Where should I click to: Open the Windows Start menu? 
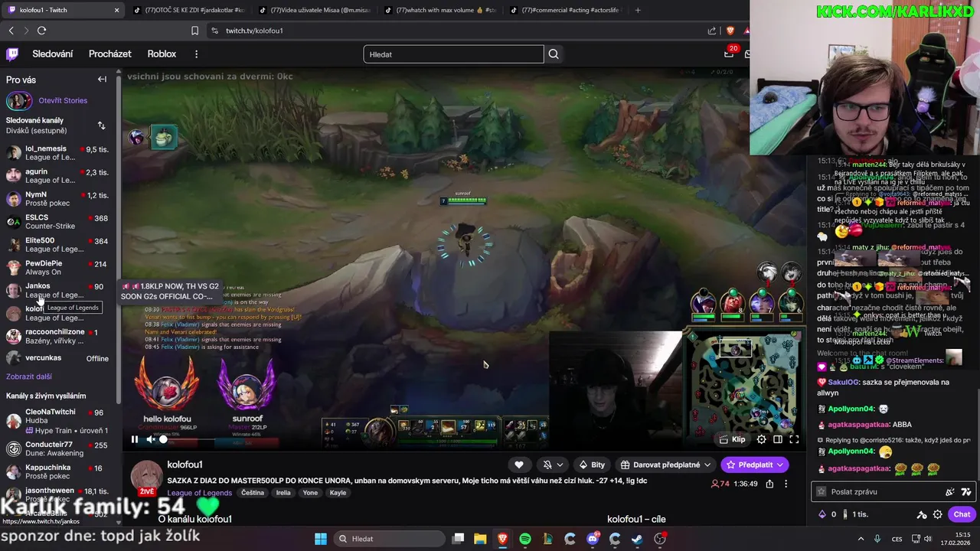[321, 539]
